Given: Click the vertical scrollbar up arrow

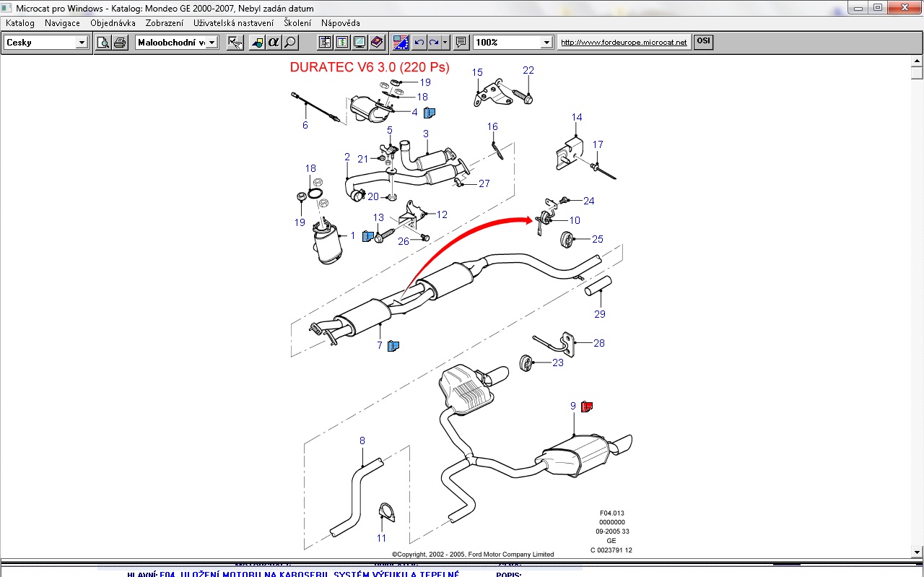Looking at the screenshot, I should coord(917,61).
